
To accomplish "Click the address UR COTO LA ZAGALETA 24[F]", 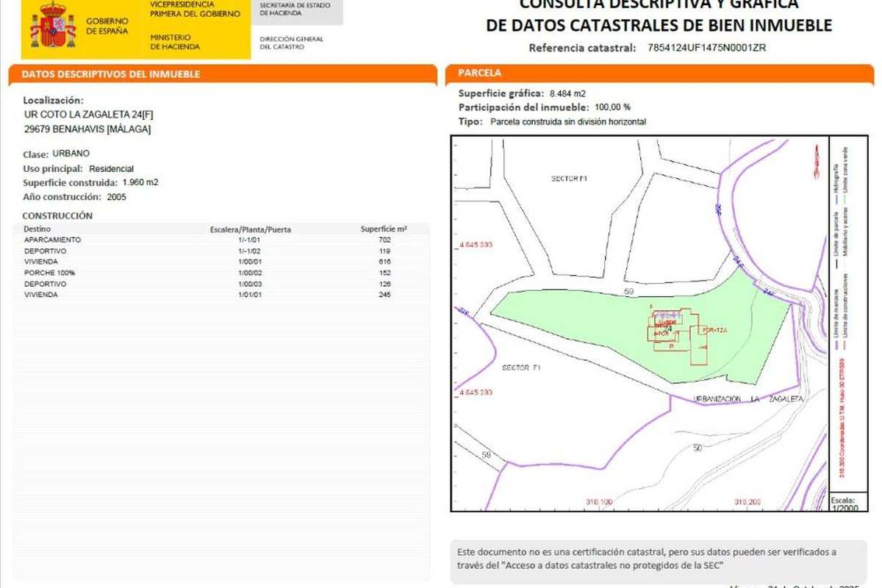I will pyautogui.click(x=88, y=115).
